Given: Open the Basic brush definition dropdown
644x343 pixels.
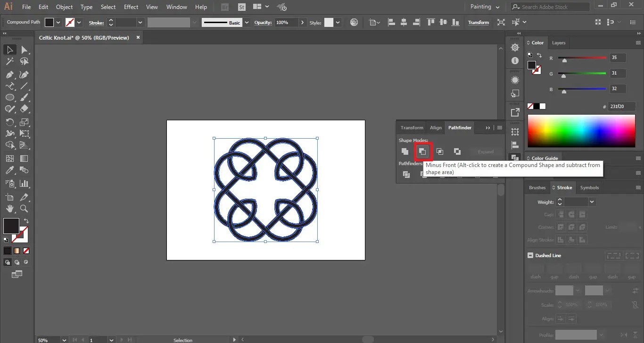Looking at the screenshot, I should (247, 22).
